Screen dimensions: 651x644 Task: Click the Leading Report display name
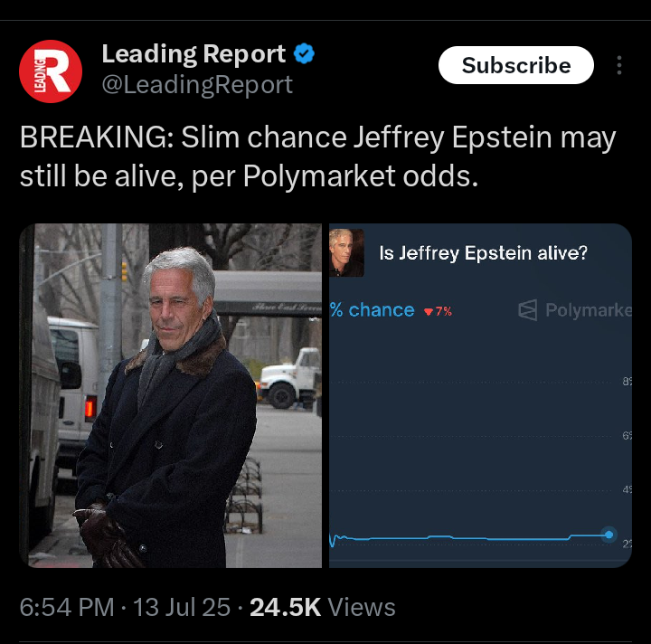coord(193,53)
